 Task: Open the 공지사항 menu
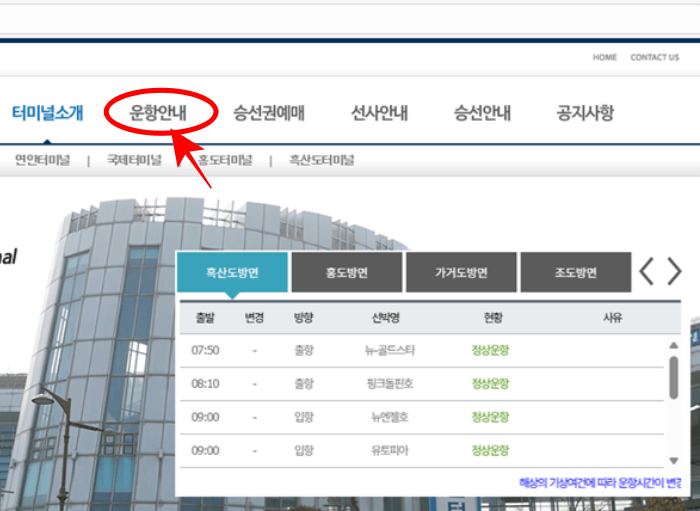tap(585, 112)
